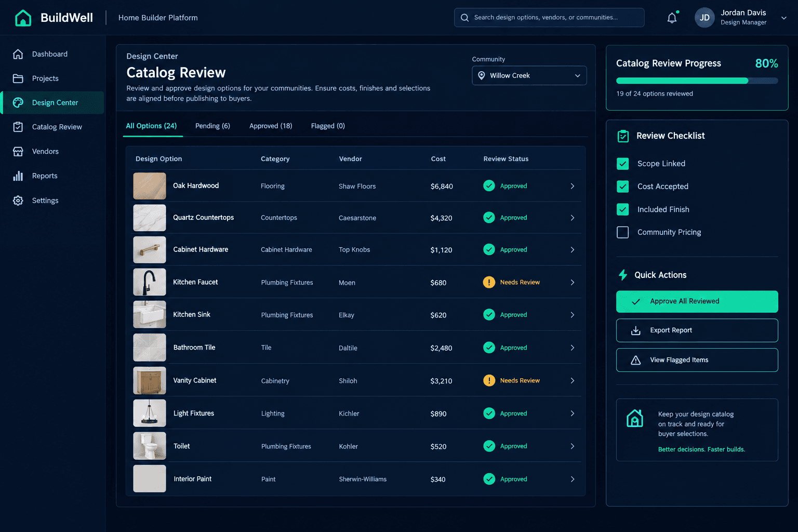Image resolution: width=798 pixels, height=532 pixels.
Task: Click the 19 of 24 options reviewed text
Action: [655, 94]
